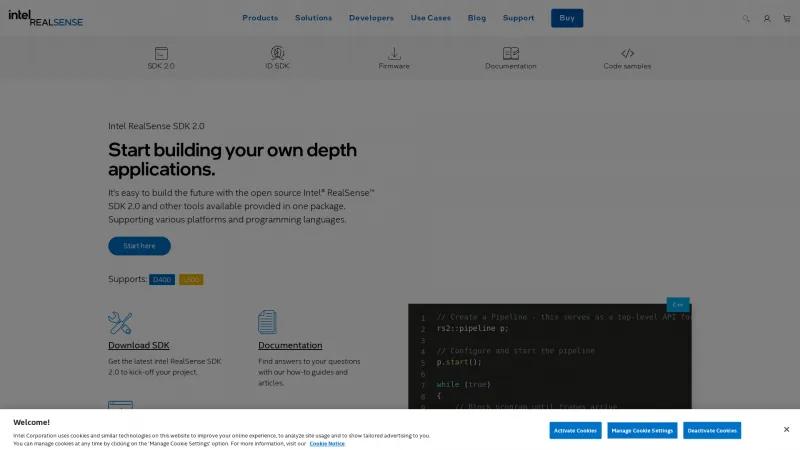The image size is (800, 450).
Task: Click the Deactivate Cookies button
Action: (x=712, y=431)
